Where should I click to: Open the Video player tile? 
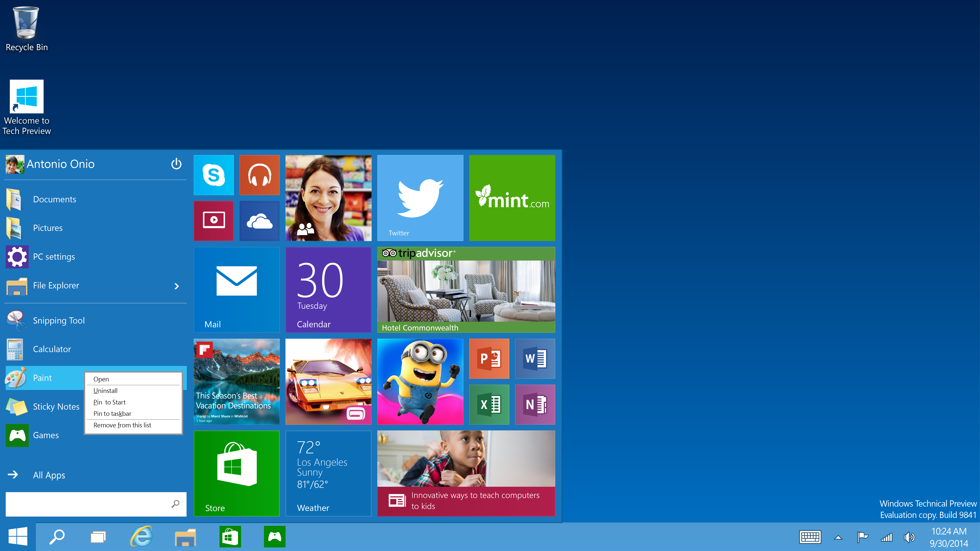tap(213, 221)
